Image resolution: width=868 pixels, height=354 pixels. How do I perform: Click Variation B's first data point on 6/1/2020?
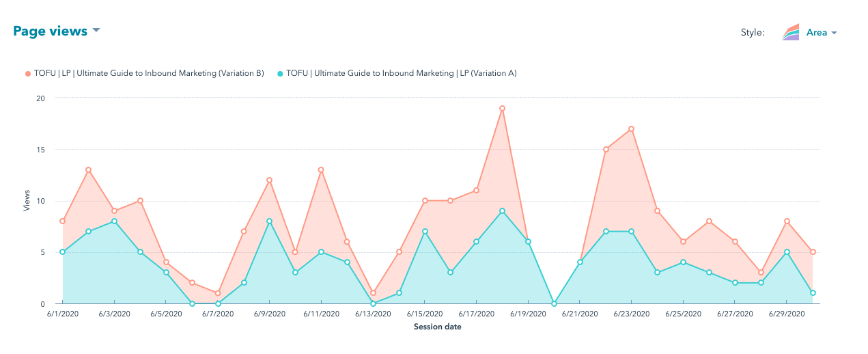pos(62,221)
